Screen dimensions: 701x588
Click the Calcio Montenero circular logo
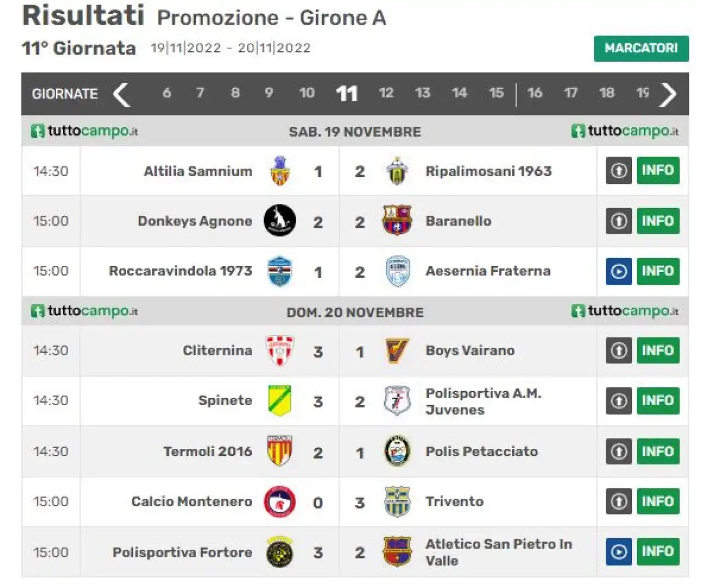pos(280,501)
